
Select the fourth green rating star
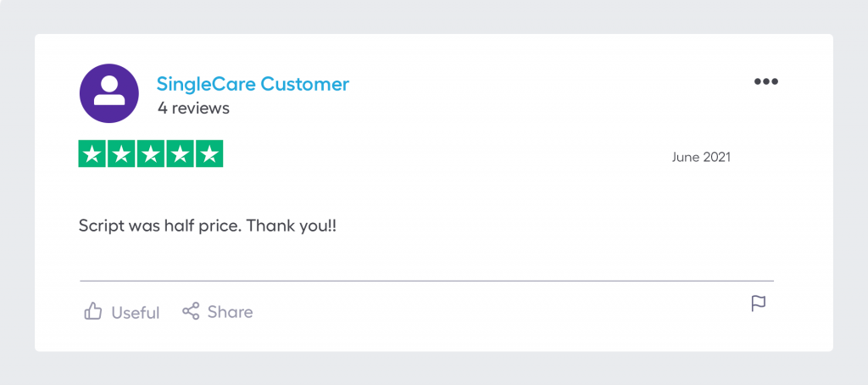point(180,153)
